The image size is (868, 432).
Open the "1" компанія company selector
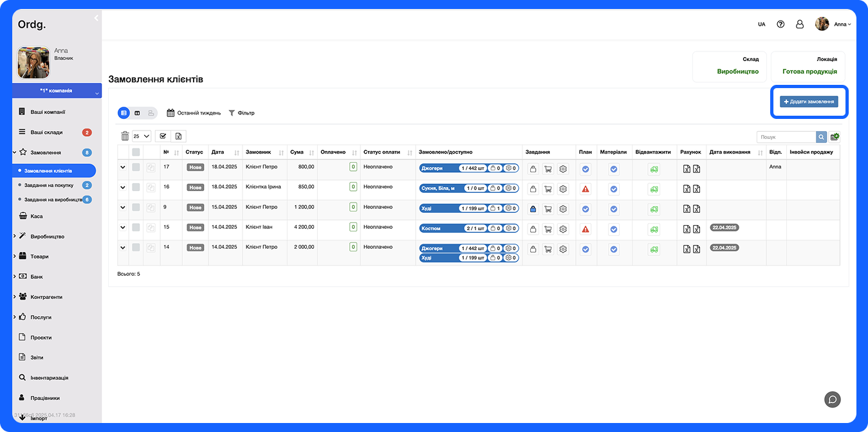click(57, 91)
